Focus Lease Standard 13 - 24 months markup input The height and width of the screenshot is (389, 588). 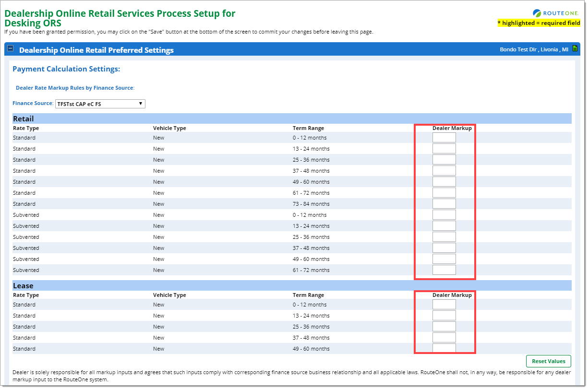click(x=444, y=316)
